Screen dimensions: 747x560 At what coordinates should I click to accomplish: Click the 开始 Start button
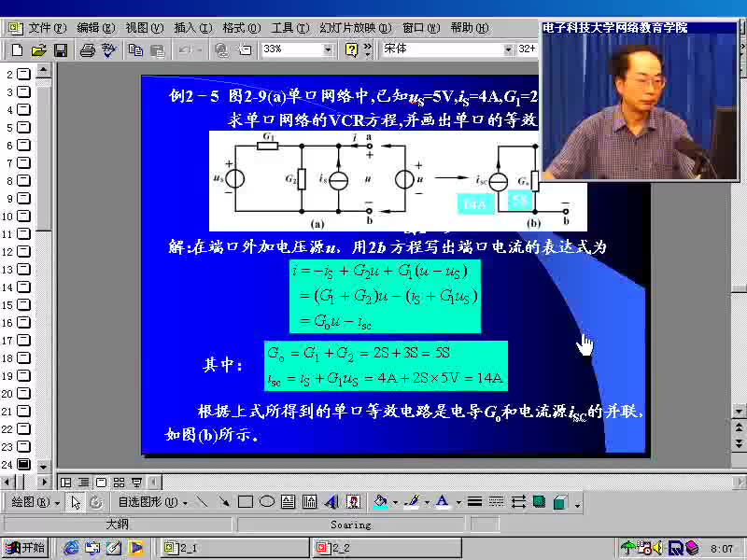tap(25, 548)
